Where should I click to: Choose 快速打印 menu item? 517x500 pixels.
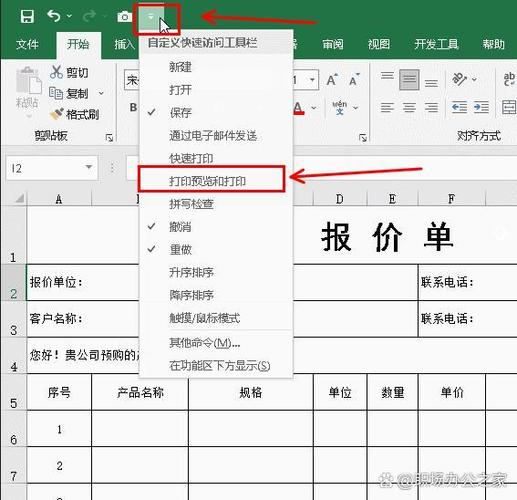click(216, 158)
